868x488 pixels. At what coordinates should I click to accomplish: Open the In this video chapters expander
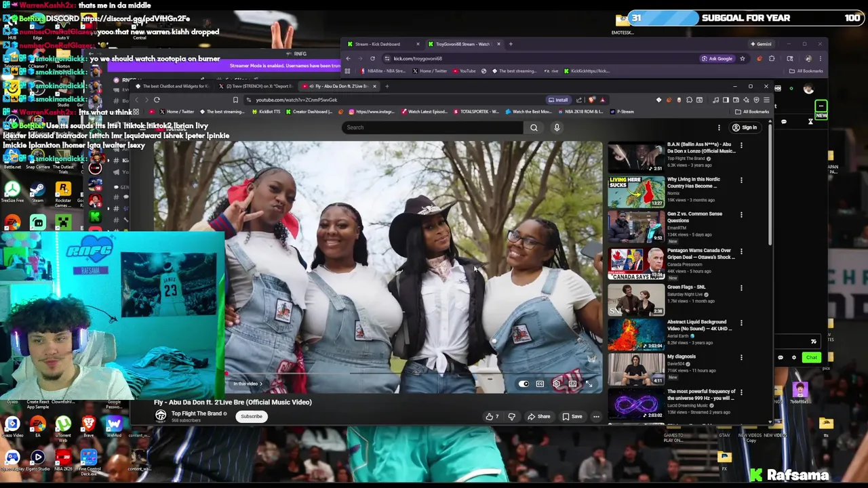[x=247, y=384]
